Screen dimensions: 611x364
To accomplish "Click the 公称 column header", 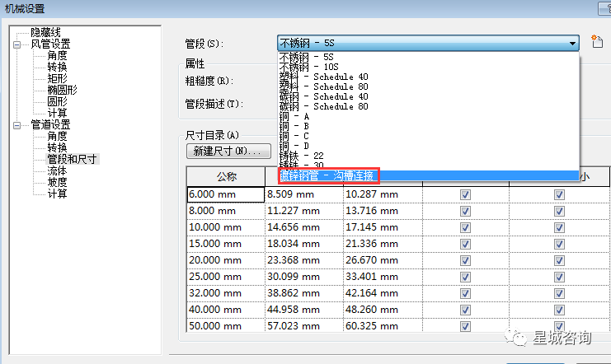I will 226,177.
